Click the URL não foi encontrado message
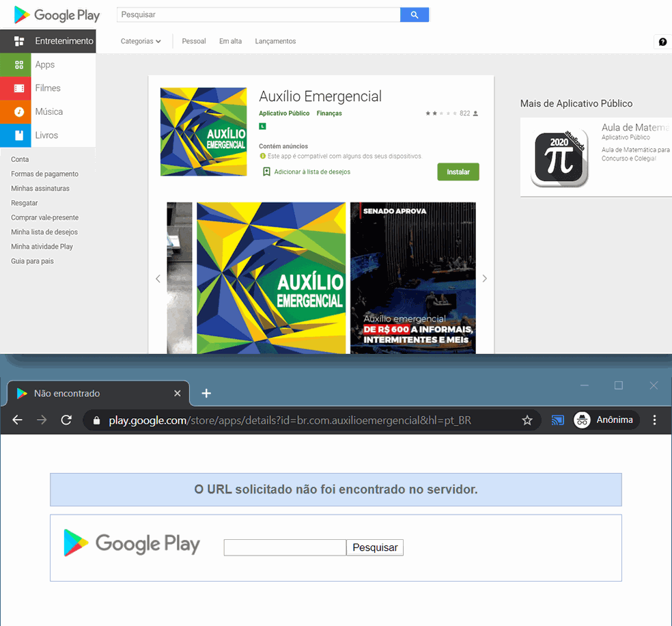 [x=336, y=489]
